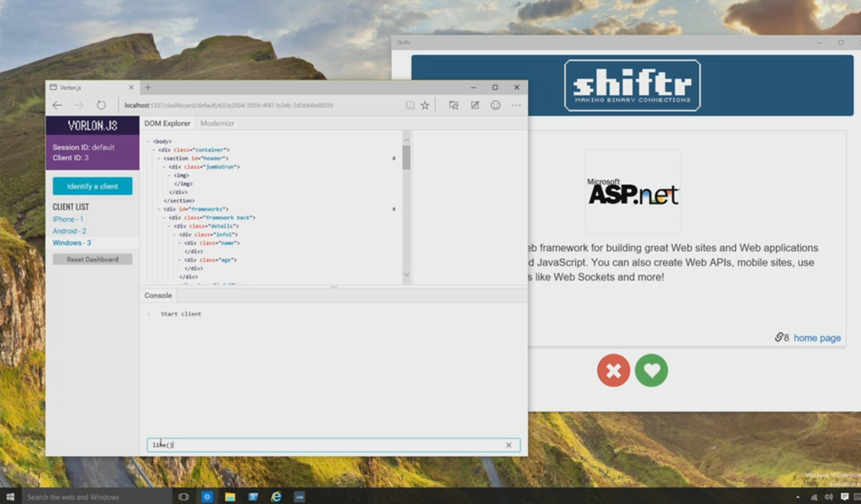Click the DOM Explorer scrollbar thumb
861x504 pixels.
[406, 158]
